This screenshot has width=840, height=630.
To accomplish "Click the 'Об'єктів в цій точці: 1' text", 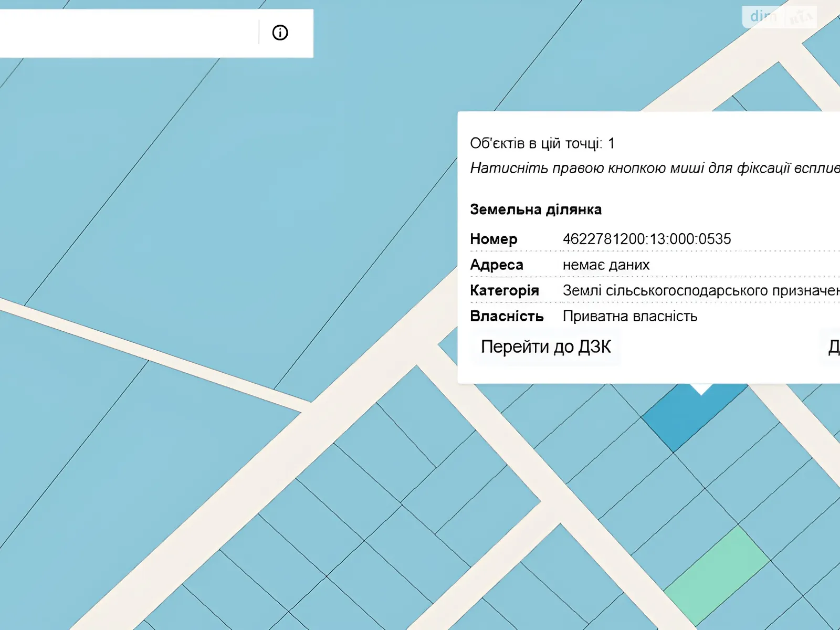I will tap(542, 143).
